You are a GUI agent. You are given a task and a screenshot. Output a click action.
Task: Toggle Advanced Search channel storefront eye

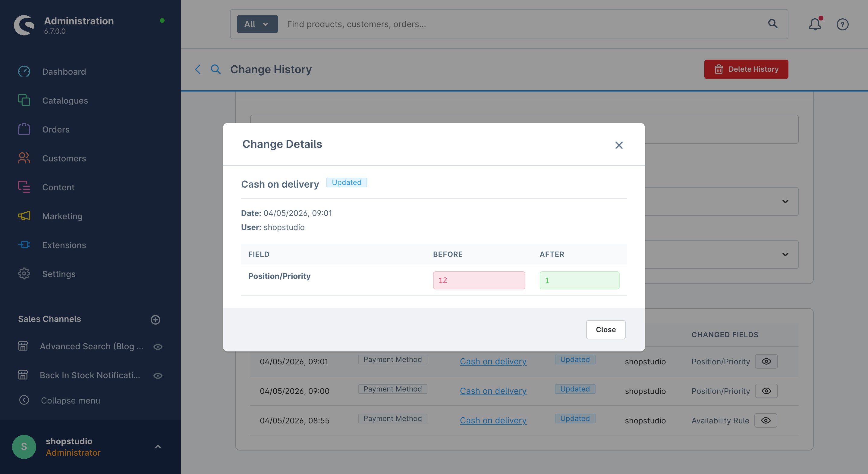[158, 347]
